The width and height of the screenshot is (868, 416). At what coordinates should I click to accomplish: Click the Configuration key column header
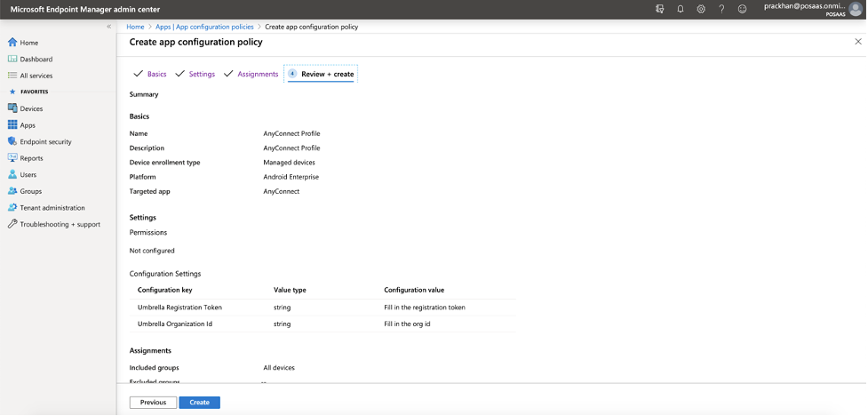point(165,291)
